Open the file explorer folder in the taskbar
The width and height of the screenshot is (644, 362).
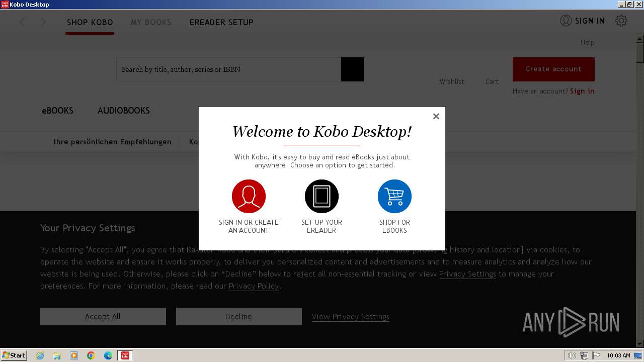(x=57, y=355)
